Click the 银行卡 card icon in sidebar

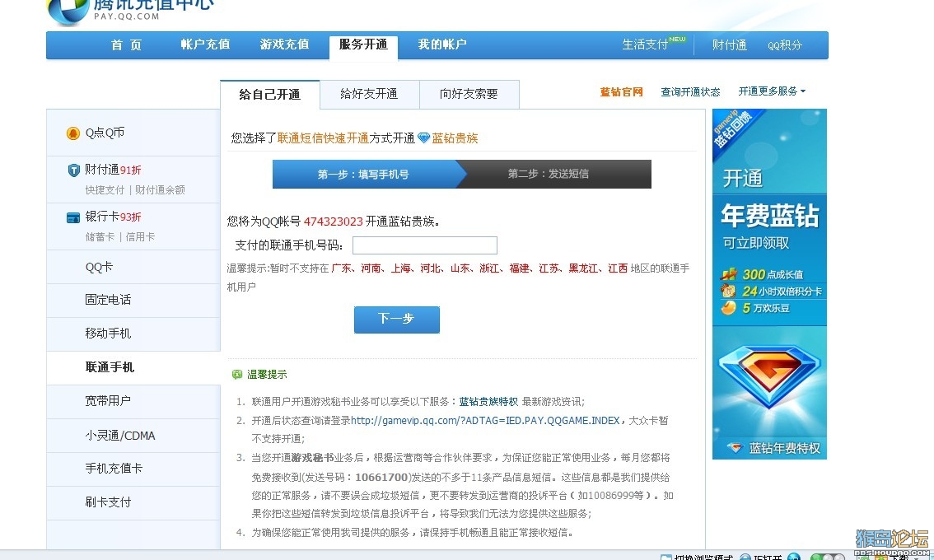tap(73, 217)
